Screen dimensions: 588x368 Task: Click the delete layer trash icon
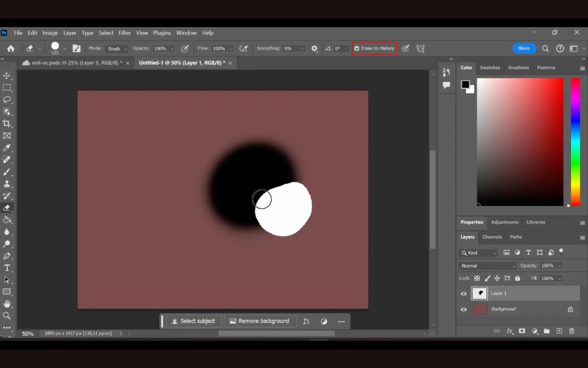pos(571,331)
